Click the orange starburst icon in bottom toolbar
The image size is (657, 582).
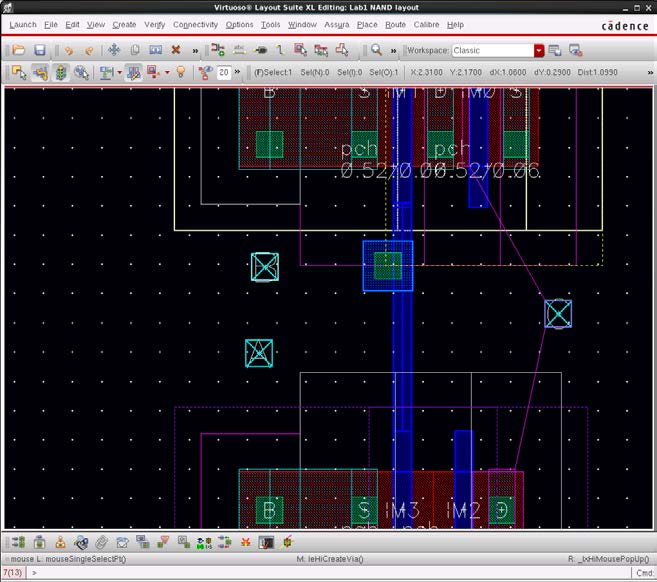pyautogui.click(x=246, y=543)
